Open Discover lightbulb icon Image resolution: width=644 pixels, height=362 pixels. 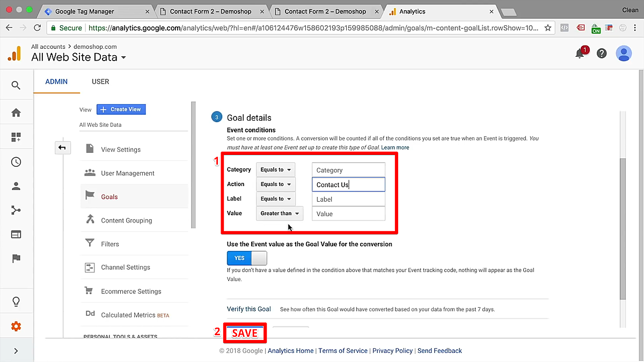click(16, 302)
